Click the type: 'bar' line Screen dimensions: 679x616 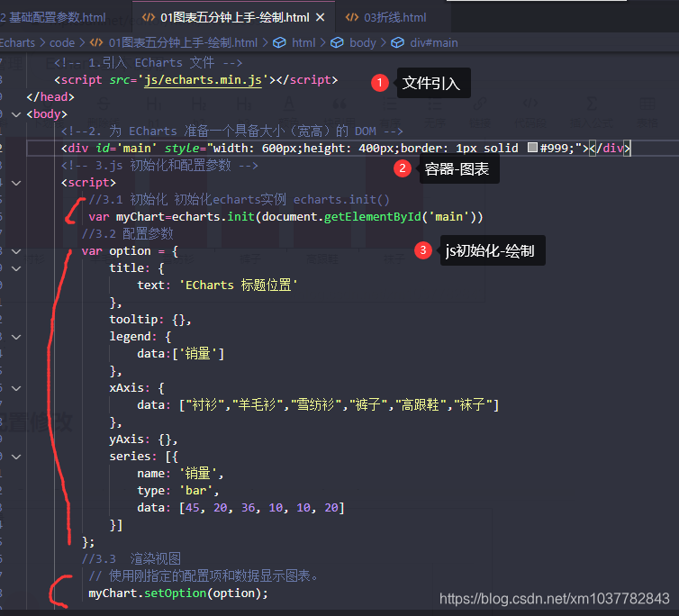[x=178, y=491]
